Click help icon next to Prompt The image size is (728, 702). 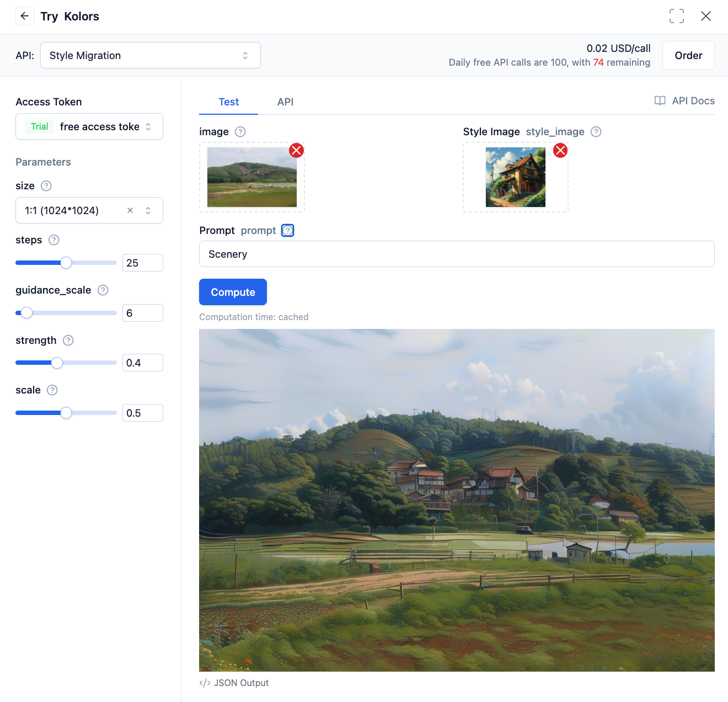[287, 231]
